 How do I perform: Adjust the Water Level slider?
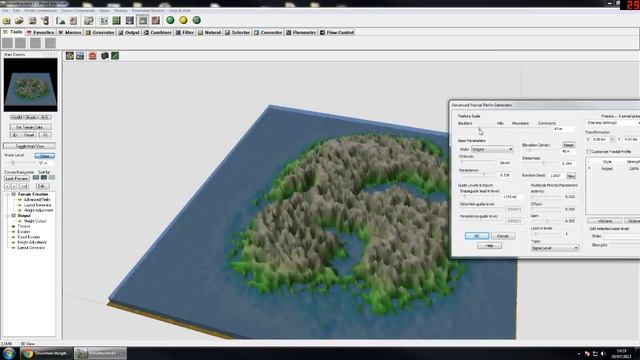click(x=21, y=162)
